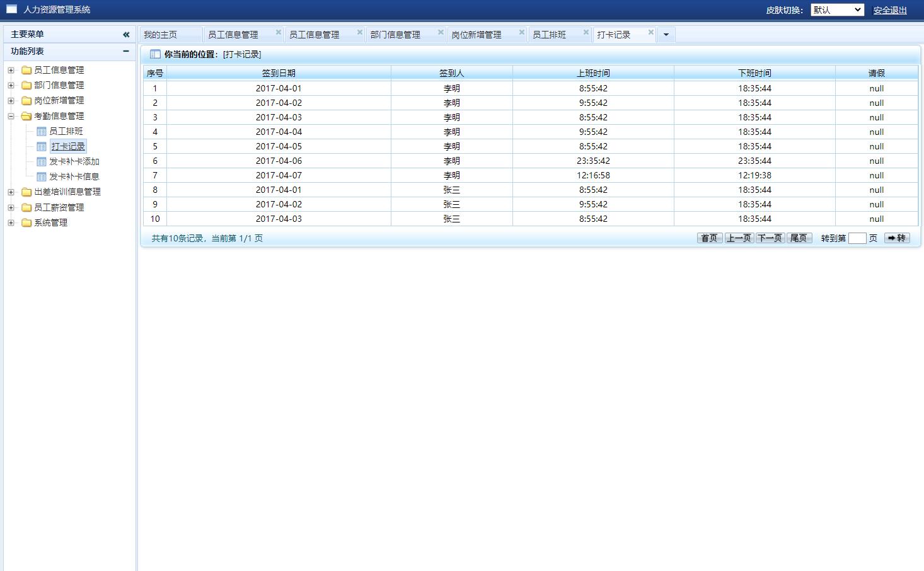Click the 12:16:58 clock-in time cell
Viewport: 924px width, 571px height.
pos(594,175)
